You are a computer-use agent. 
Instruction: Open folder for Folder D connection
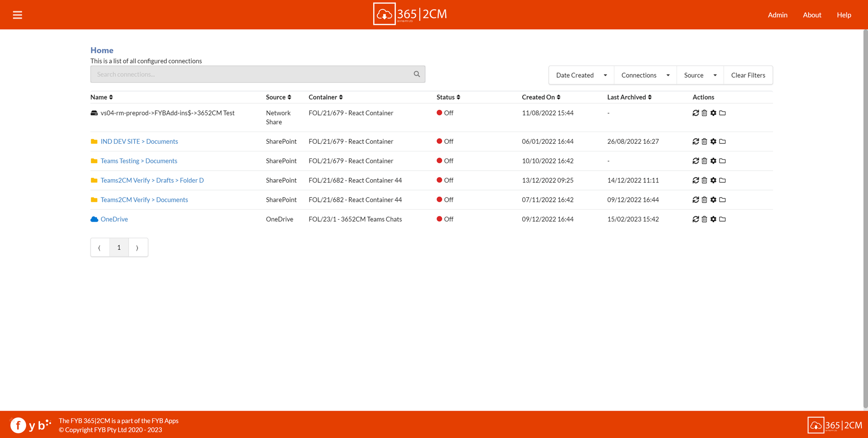tap(722, 180)
